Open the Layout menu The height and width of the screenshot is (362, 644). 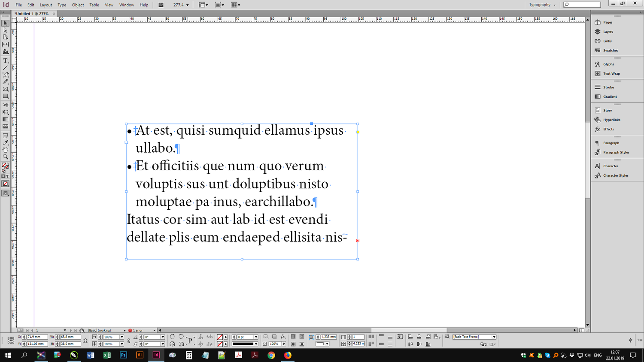[46, 5]
